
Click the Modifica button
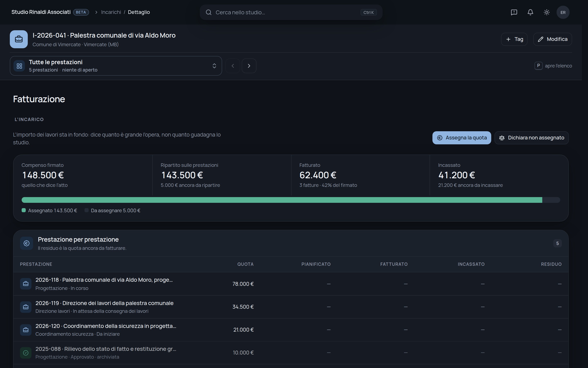tap(552, 39)
